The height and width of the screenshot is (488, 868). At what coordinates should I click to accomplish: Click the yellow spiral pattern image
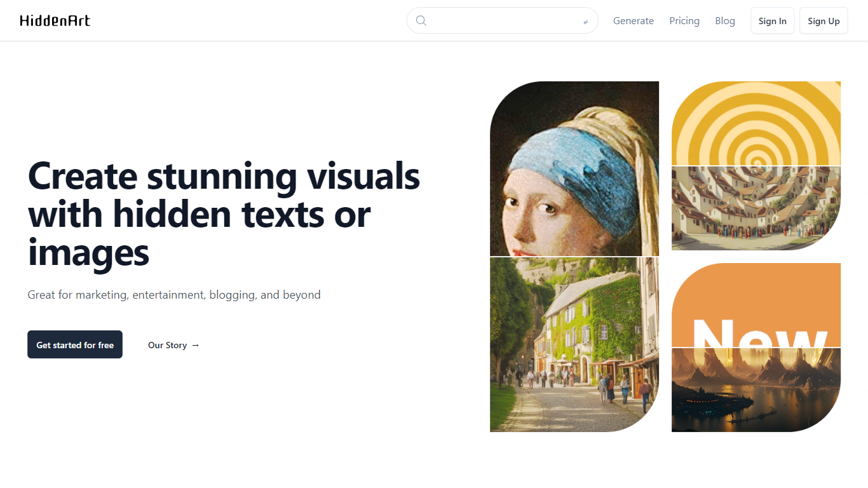coord(756,123)
